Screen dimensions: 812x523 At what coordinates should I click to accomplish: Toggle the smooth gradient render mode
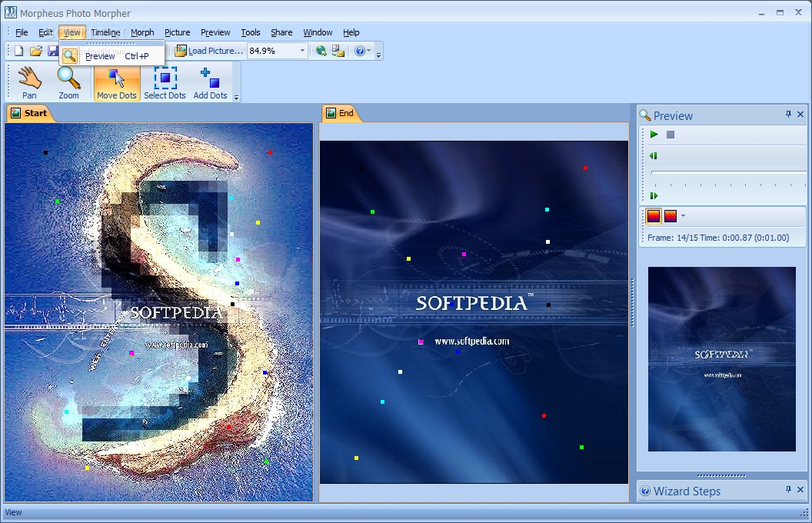(x=654, y=216)
